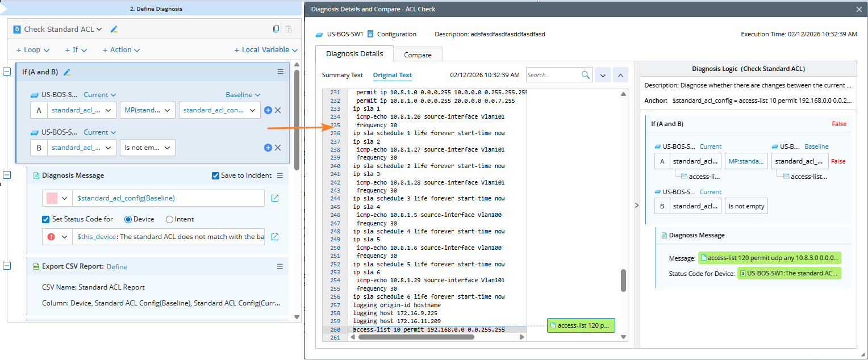Screen dimensions: 868x360
Task: Click the Define link for Export CSV Report
Action: (x=117, y=266)
